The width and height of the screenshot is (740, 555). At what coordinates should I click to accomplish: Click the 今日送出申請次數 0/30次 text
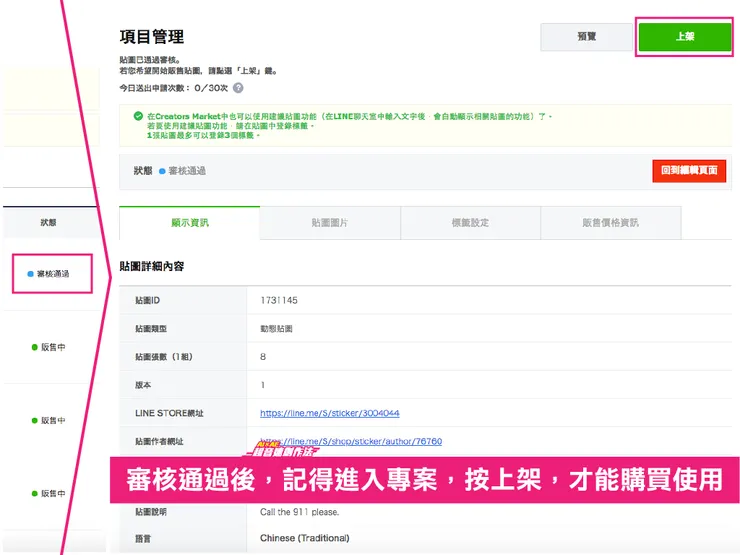click(x=174, y=88)
